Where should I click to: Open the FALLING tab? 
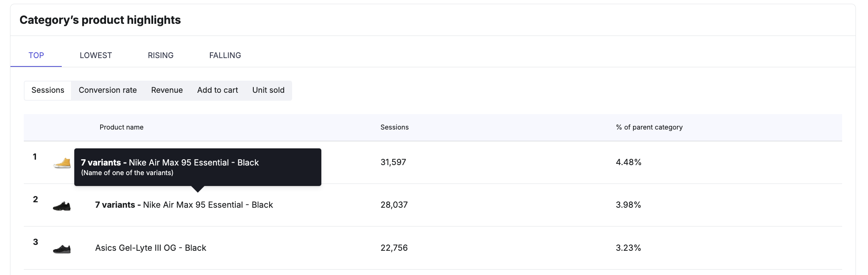point(225,55)
